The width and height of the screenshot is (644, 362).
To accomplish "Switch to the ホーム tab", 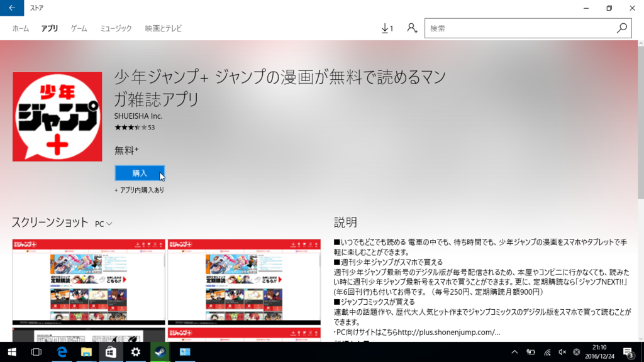I will (x=21, y=28).
